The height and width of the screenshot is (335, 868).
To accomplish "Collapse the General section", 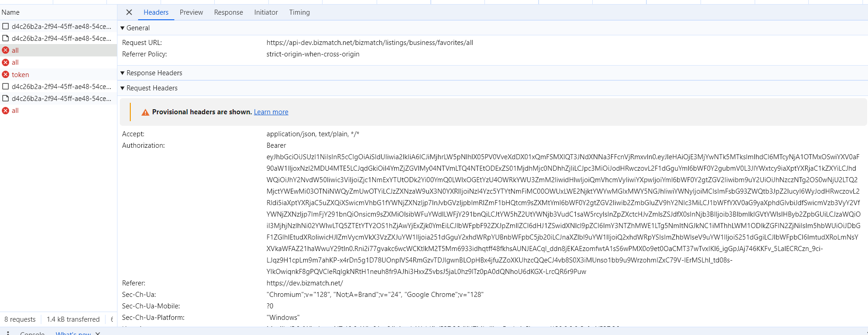I will click(122, 28).
